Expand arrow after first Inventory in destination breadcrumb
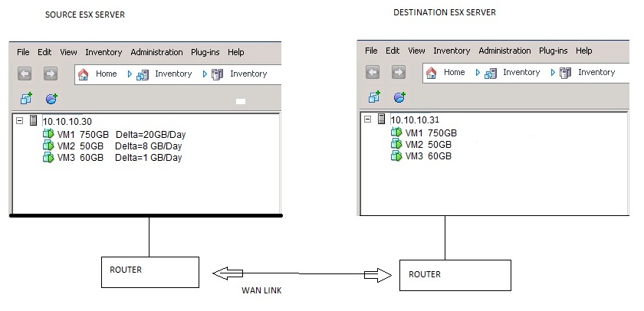This screenshot has height=311, width=644. click(x=553, y=73)
